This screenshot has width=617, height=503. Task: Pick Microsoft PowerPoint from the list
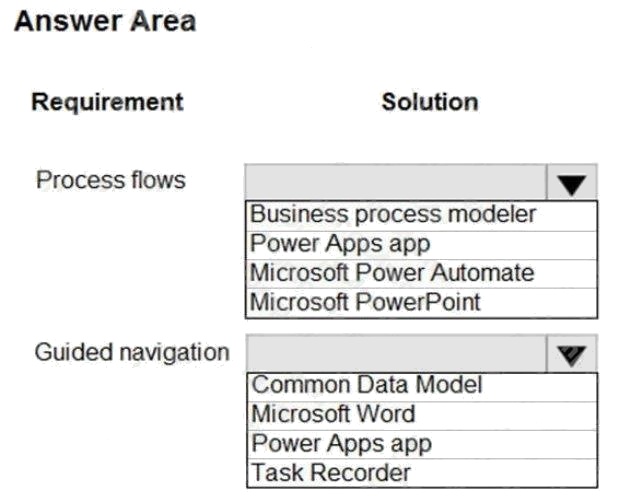pyautogui.click(x=421, y=303)
